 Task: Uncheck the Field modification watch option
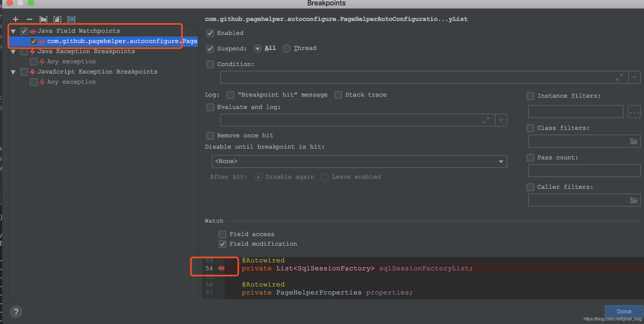(x=223, y=244)
